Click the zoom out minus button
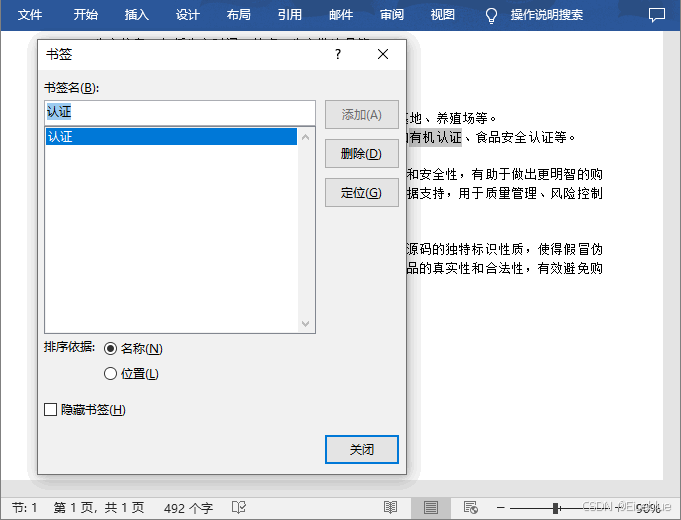This screenshot has width=681, height=520. coord(500,507)
